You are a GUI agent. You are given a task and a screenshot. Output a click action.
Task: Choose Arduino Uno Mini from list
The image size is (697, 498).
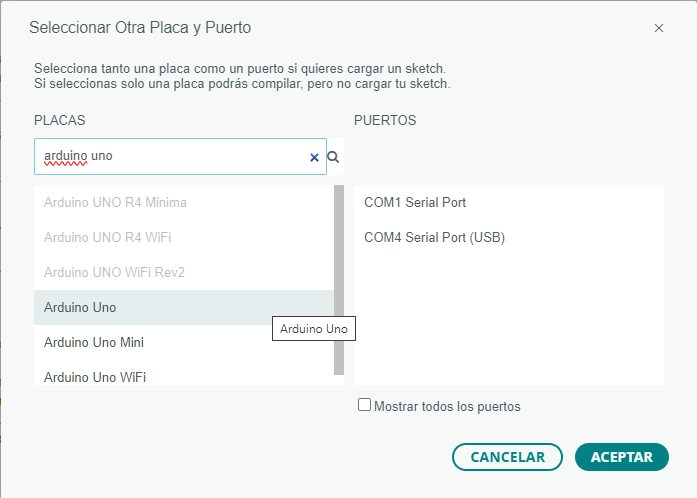tap(94, 342)
